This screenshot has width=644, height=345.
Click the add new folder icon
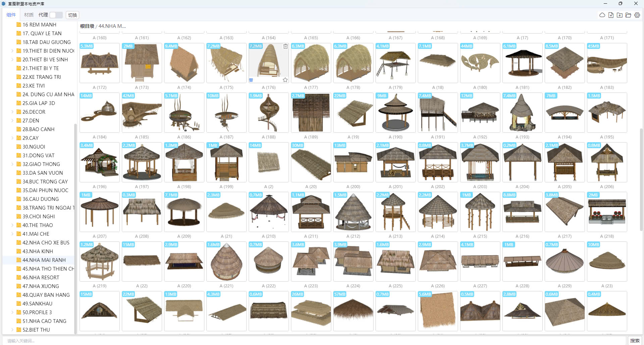620,15
